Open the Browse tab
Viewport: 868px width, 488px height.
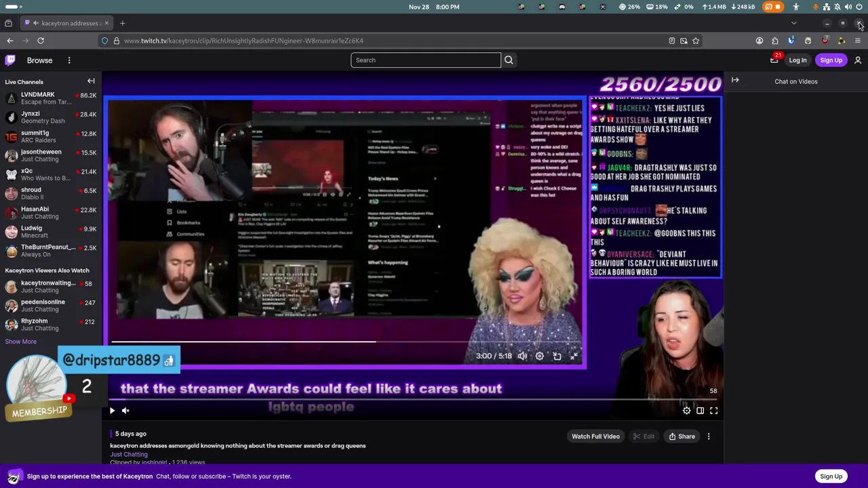[39, 60]
